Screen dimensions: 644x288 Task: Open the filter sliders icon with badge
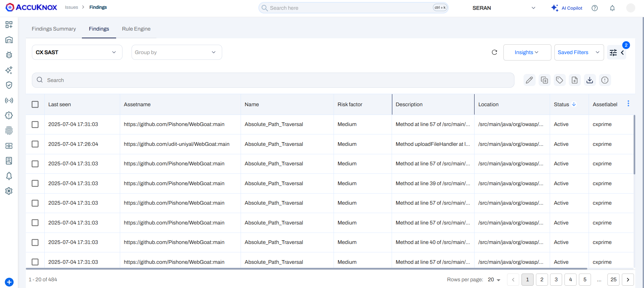[613, 52]
